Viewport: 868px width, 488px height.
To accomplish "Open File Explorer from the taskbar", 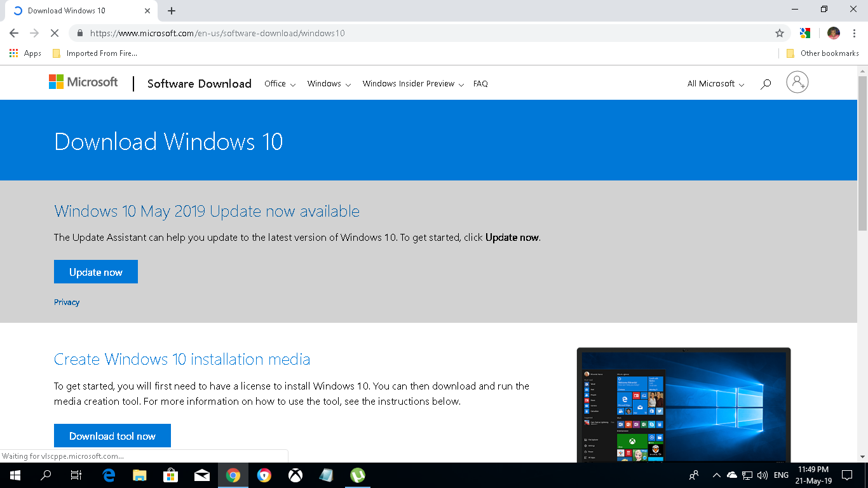I will coord(140,475).
